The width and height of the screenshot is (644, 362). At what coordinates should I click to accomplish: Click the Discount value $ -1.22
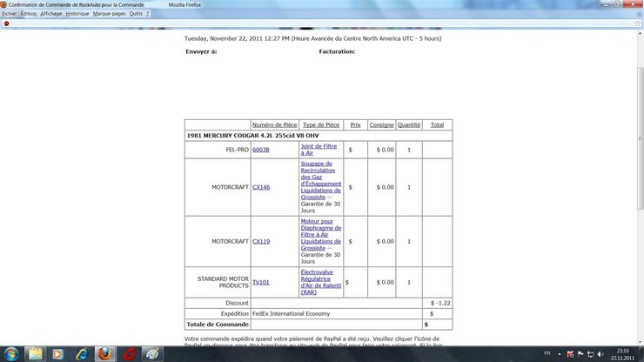(x=440, y=303)
